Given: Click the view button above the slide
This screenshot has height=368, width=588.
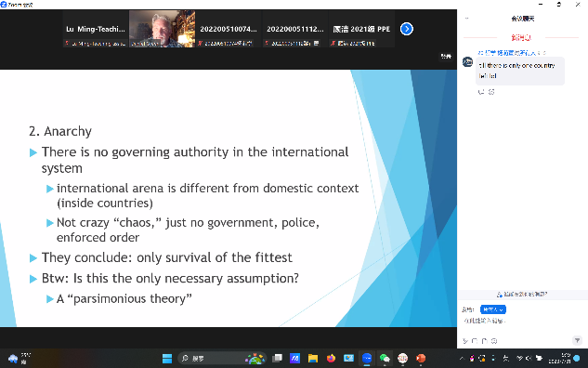Looking at the screenshot, I should pos(446,57).
